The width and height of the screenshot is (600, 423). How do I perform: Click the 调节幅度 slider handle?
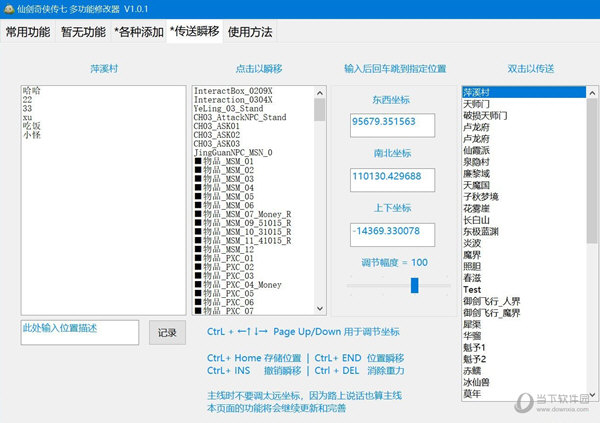point(414,286)
